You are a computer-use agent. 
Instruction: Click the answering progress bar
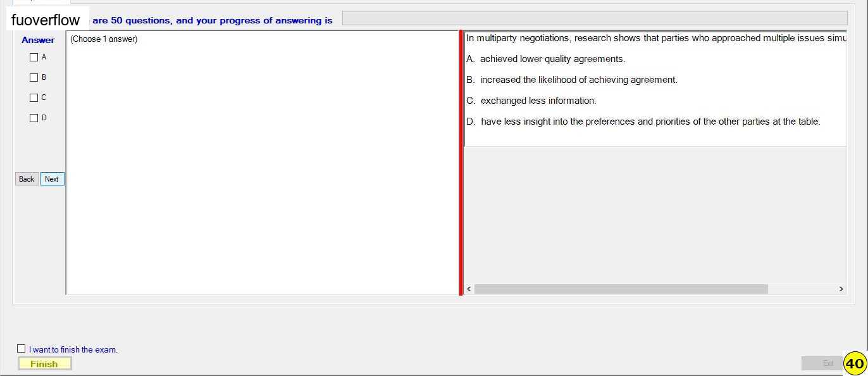[x=595, y=18]
